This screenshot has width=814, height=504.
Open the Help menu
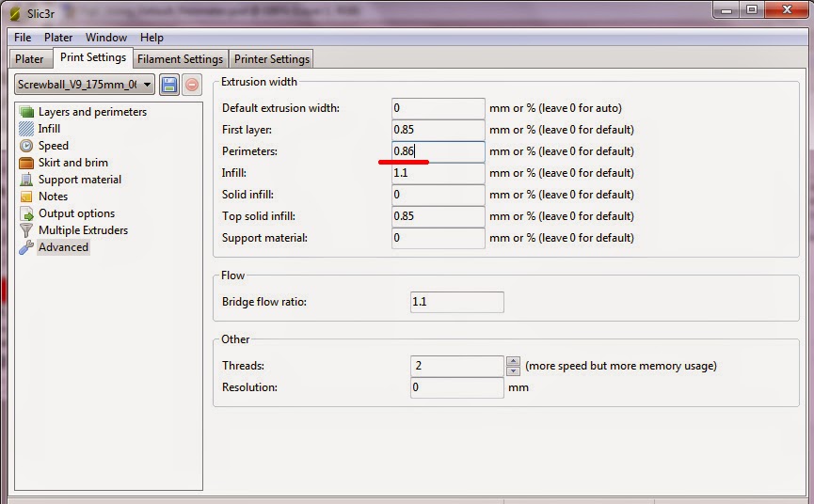tap(152, 38)
